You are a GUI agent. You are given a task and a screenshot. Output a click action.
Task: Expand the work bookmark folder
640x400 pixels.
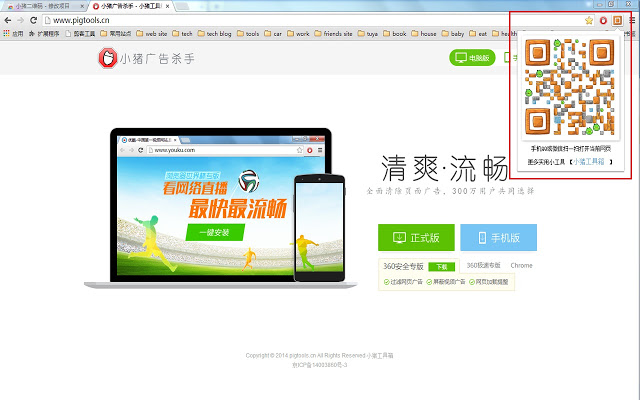(x=298, y=34)
